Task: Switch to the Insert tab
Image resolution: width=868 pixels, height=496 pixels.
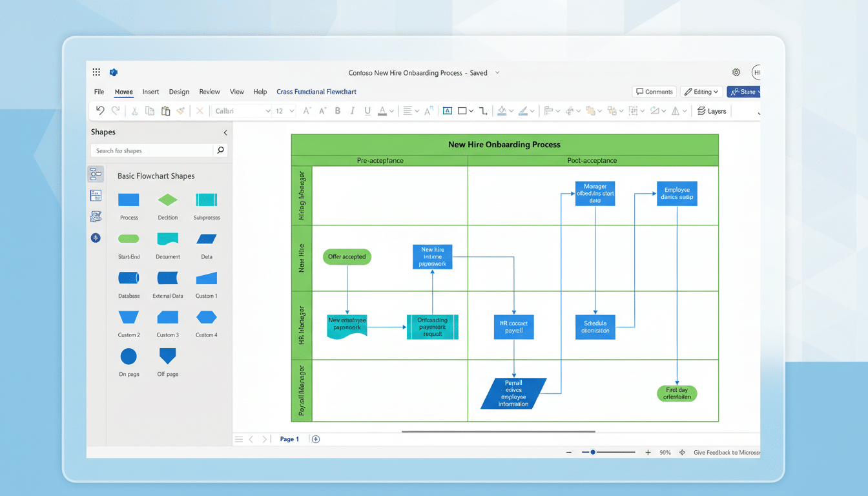Action: 150,91
